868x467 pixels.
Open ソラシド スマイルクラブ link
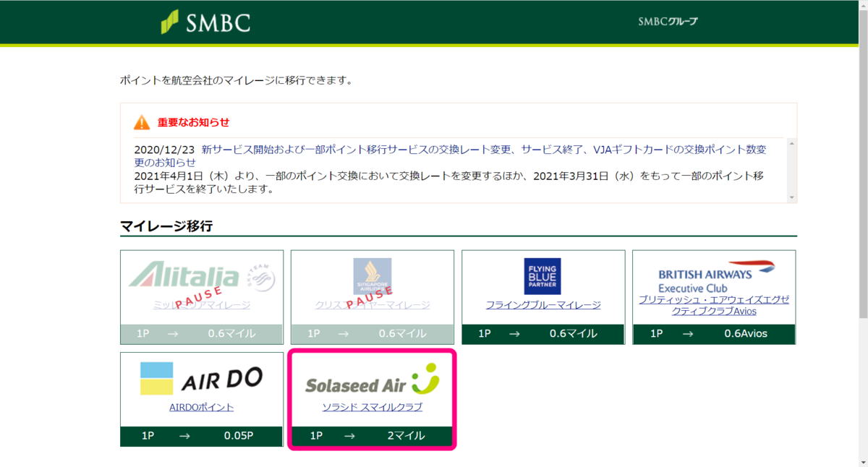pos(373,407)
